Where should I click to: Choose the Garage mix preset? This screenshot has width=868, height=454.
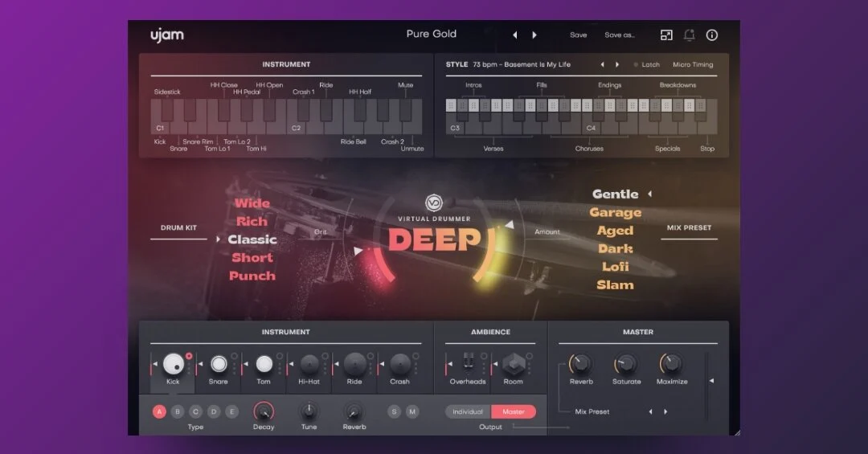click(x=615, y=213)
